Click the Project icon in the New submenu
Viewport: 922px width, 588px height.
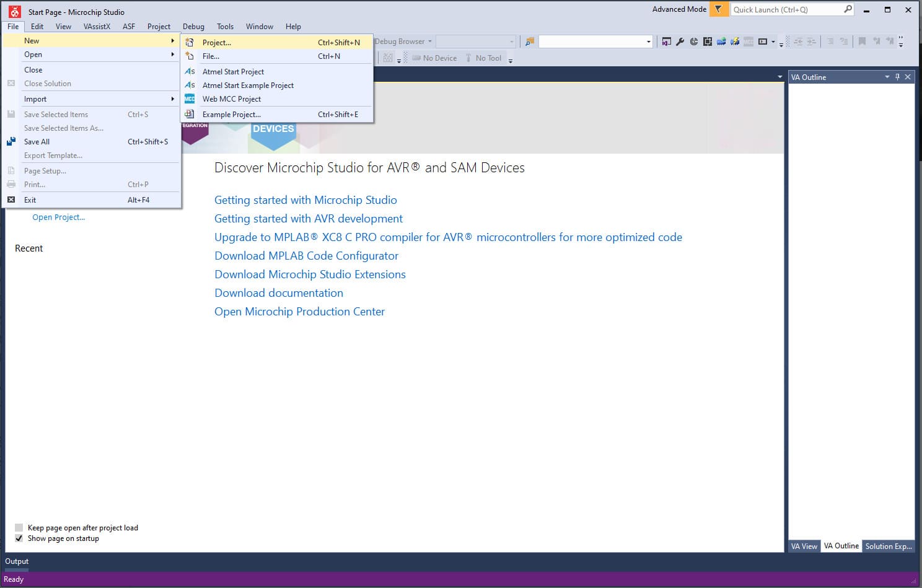190,42
